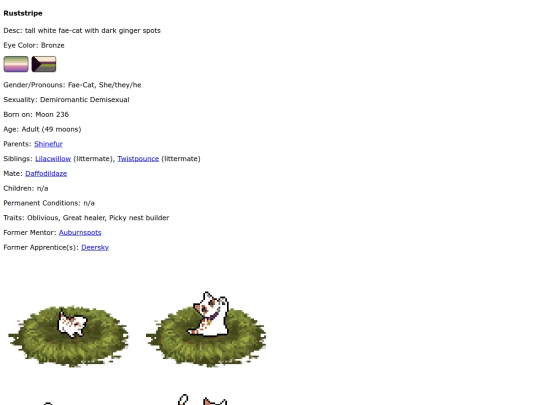Click the Traits line listing Oblivious
The height and width of the screenshot is (405, 540).
86,218
